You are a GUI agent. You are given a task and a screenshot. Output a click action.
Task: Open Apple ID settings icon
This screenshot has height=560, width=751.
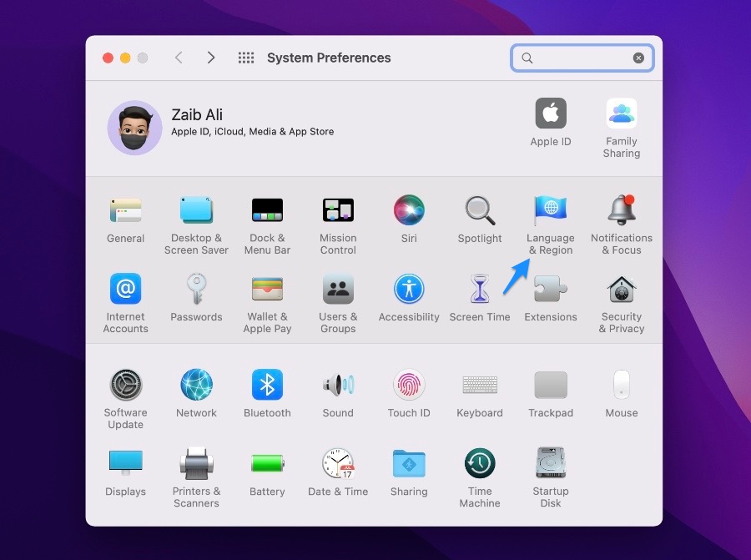551,114
